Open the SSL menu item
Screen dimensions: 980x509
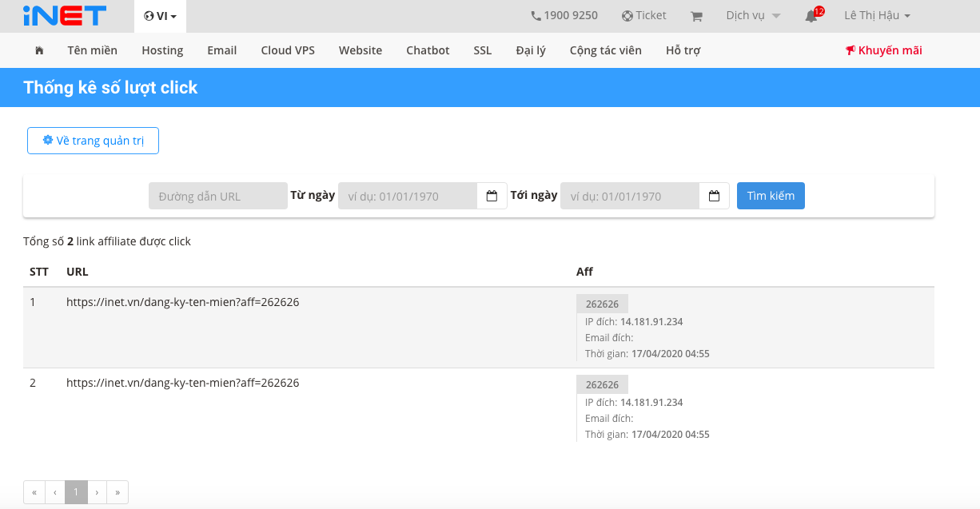(x=483, y=50)
